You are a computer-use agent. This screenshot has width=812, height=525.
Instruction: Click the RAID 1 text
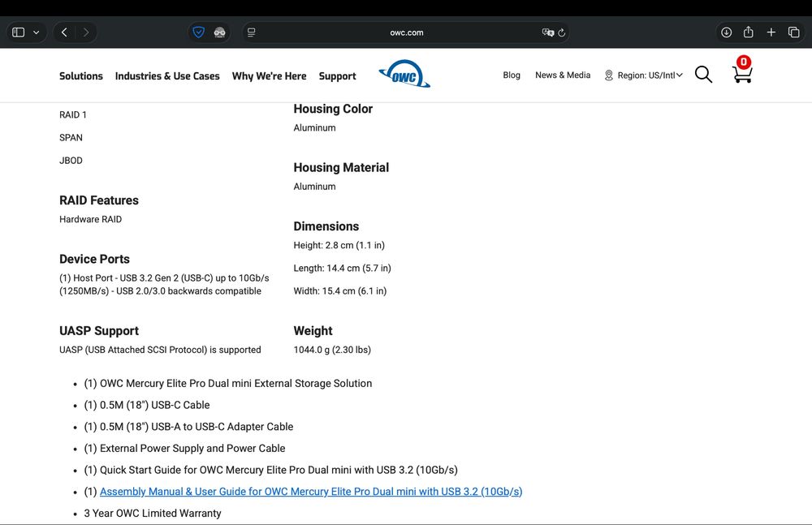pyautogui.click(x=73, y=115)
